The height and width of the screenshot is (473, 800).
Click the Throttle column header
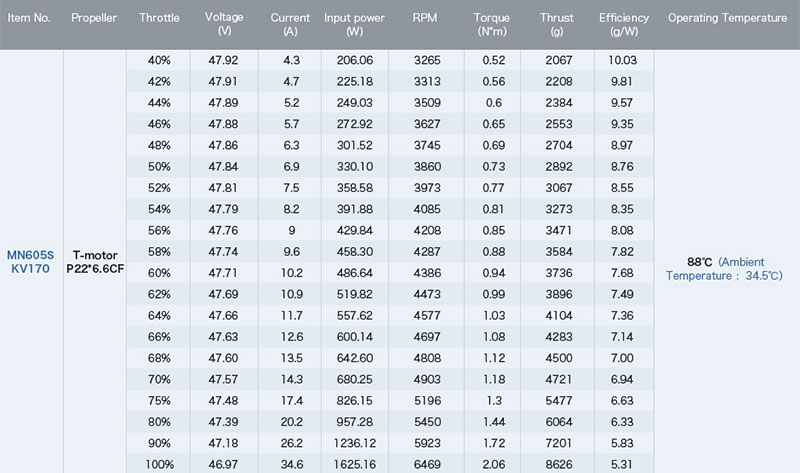[x=159, y=18]
